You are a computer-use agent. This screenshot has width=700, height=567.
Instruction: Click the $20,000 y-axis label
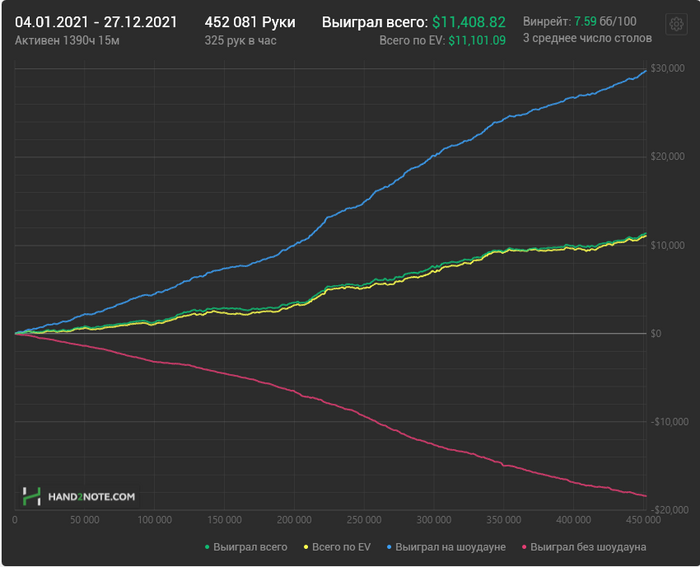667,156
